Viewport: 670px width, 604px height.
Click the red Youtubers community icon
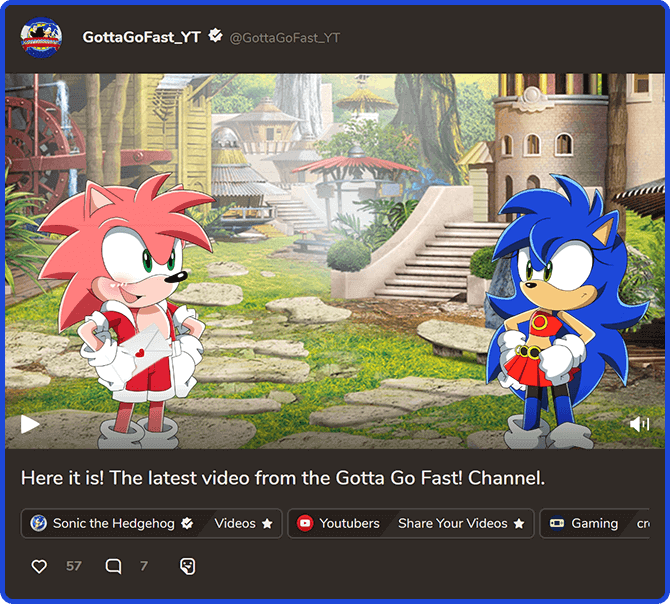click(x=305, y=523)
